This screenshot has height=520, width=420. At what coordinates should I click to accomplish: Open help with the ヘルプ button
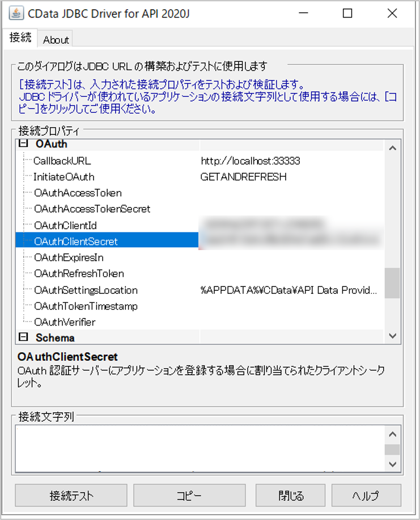366,496
